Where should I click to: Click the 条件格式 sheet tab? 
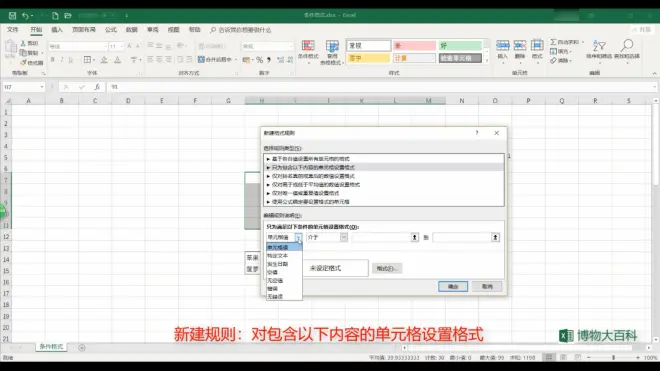tap(51, 347)
